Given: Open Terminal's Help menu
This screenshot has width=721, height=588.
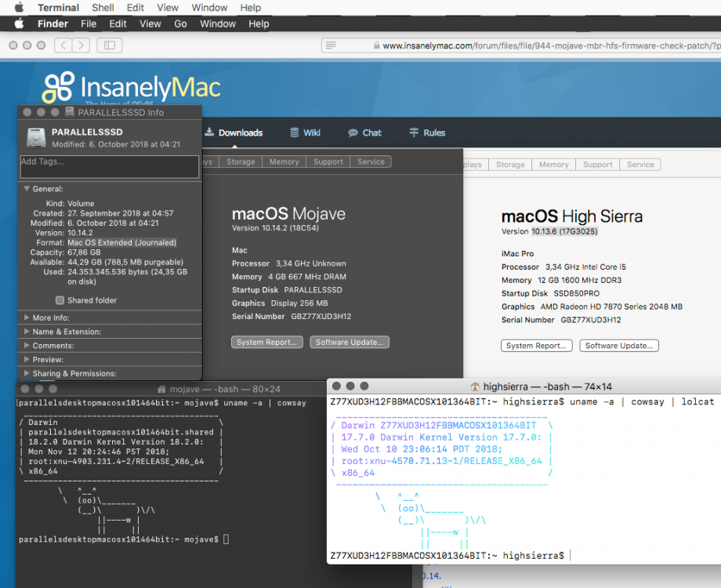Looking at the screenshot, I should coord(251,8).
